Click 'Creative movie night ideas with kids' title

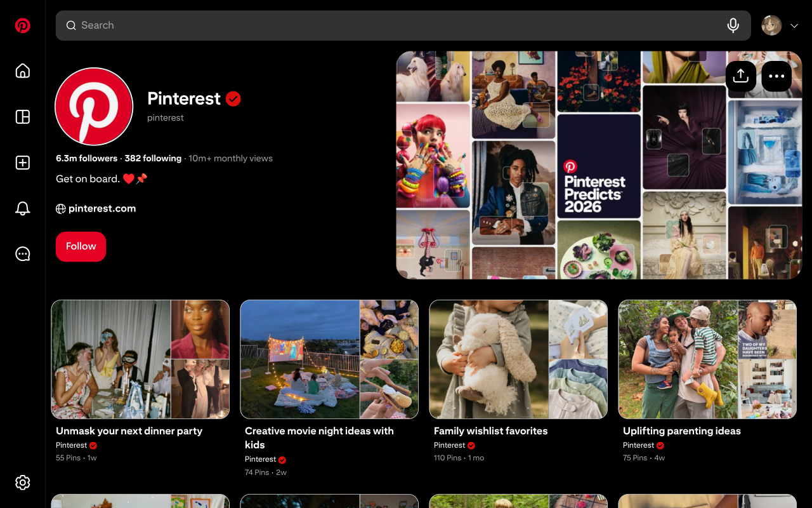point(320,438)
